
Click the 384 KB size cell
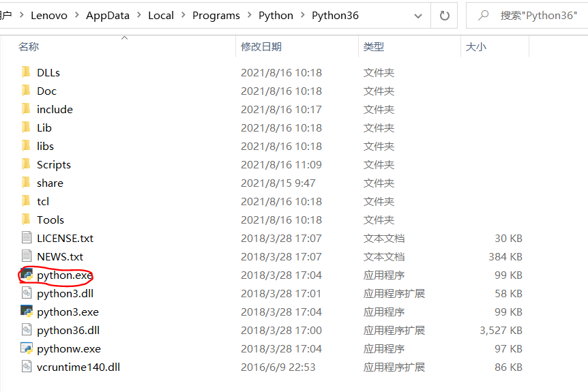[505, 257]
